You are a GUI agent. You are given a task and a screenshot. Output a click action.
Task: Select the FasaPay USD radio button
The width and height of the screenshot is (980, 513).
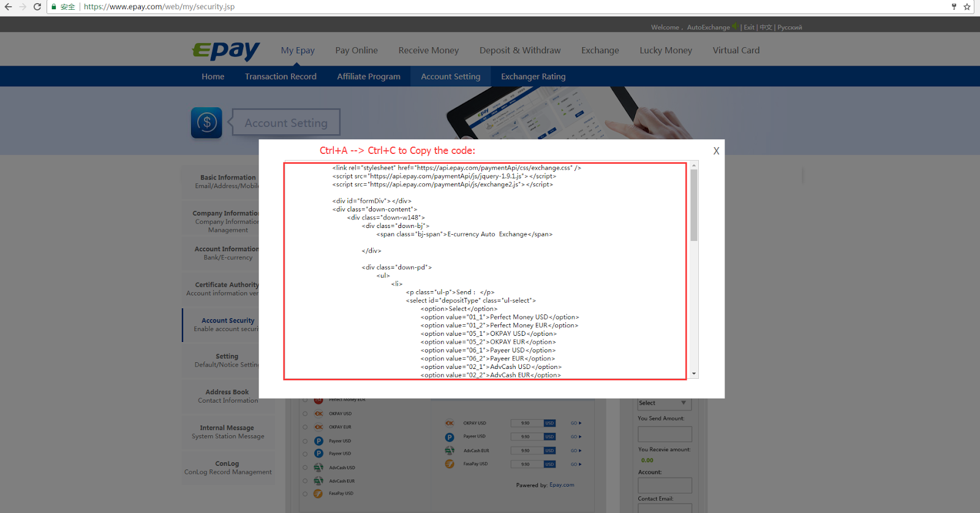(305, 493)
